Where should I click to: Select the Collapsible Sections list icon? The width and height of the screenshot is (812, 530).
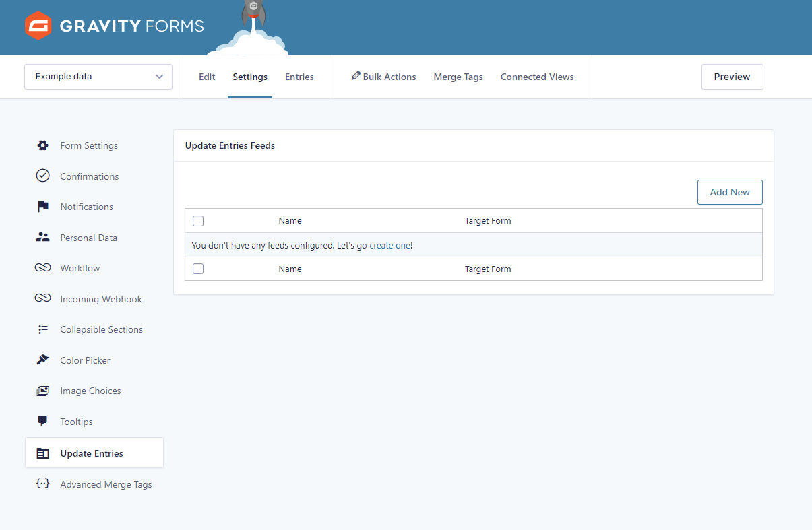[42, 329]
